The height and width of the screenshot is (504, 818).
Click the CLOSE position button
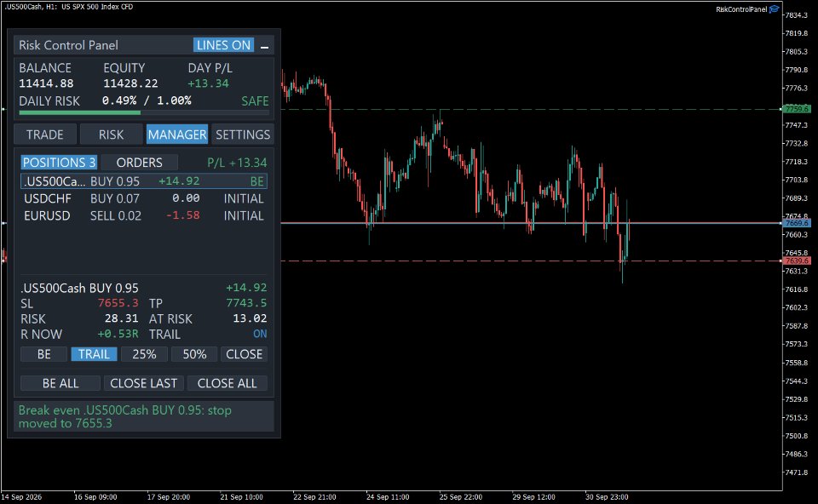245,354
